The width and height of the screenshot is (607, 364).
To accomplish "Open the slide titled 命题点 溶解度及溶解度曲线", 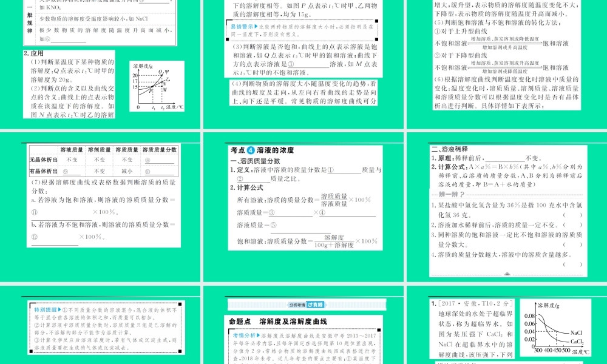I will pyautogui.click(x=303, y=325).
